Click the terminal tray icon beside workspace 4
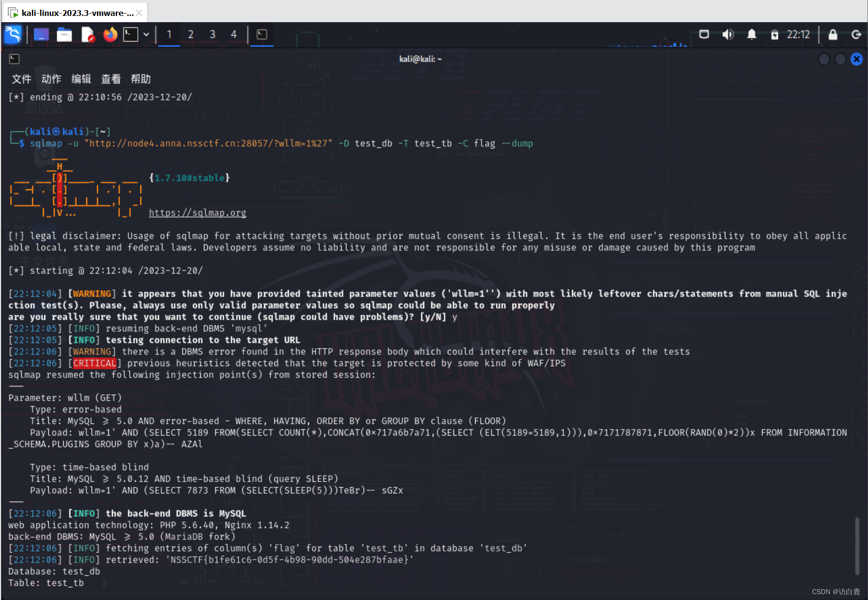Image resolution: width=868 pixels, height=600 pixels. coord(261,34)
